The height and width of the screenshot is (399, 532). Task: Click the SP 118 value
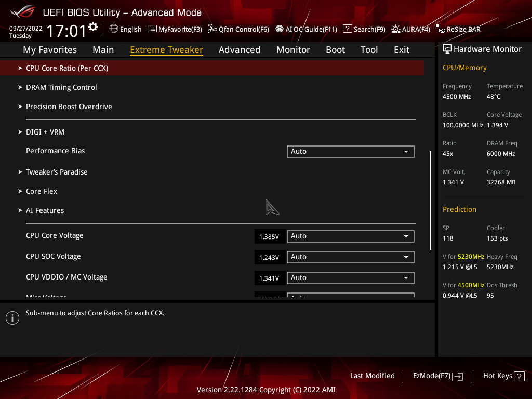pos(448,238)
